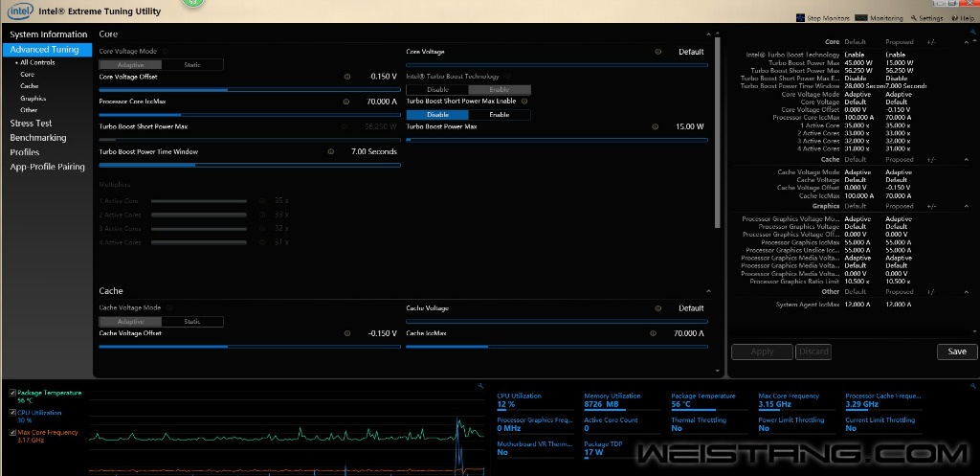
Task: Click the Turbo Boost Power Max slider
Action: [x=557, y=140]
